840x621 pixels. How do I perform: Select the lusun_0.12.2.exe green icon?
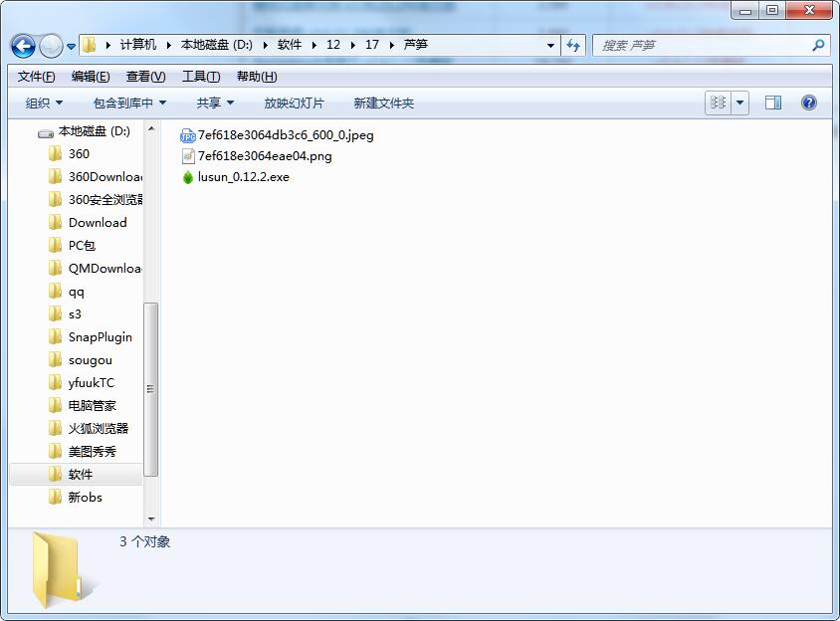[187, 177]
